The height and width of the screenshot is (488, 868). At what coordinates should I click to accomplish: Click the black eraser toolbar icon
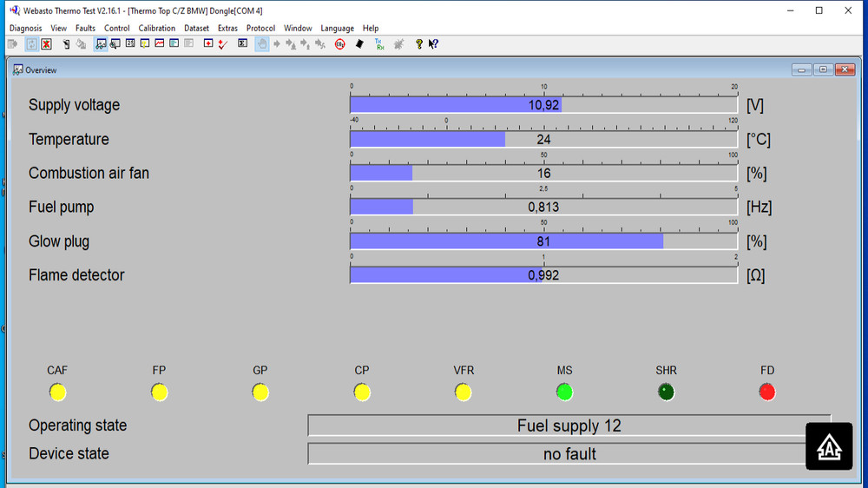(359, 44)
